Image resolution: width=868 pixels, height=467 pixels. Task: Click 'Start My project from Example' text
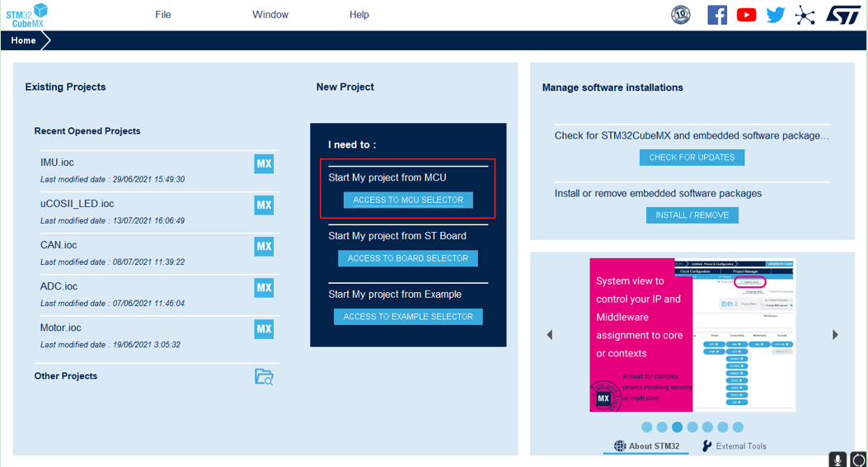point(395,295)
